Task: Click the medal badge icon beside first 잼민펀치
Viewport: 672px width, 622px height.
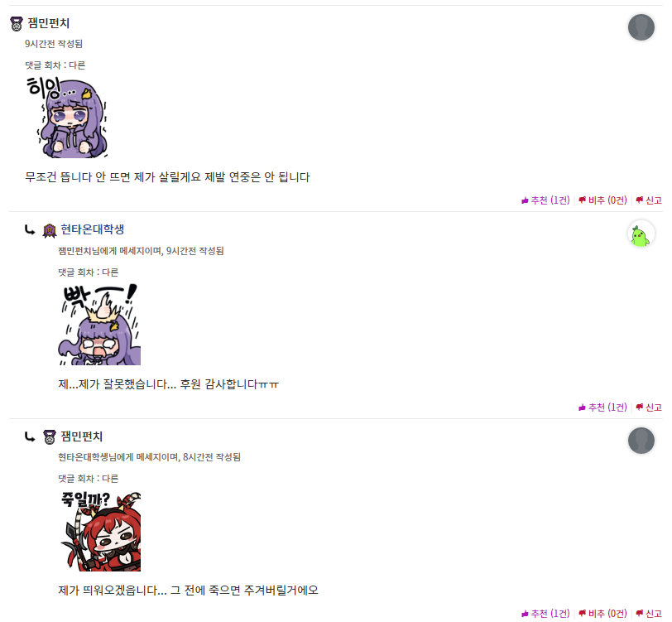Action: coord(17,23)
